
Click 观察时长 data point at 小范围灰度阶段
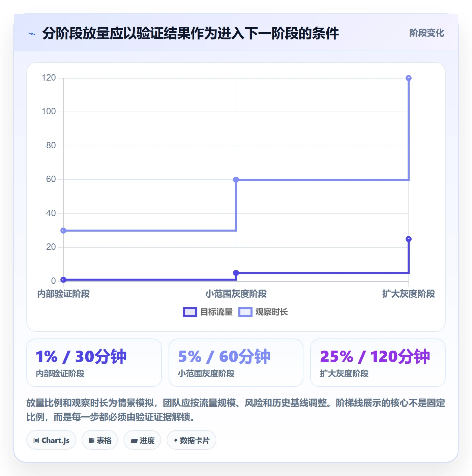click(x=236, y=180)
